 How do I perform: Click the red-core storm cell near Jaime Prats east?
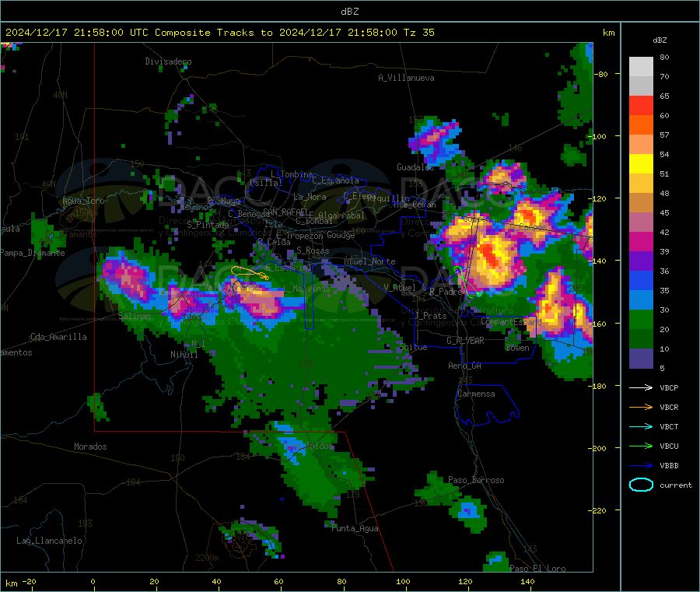tap(492, 258)
